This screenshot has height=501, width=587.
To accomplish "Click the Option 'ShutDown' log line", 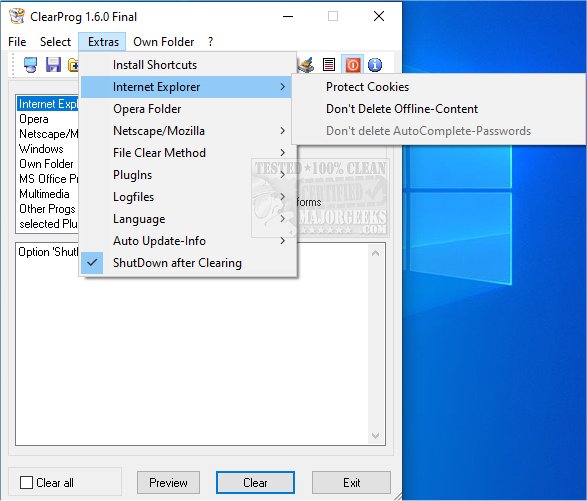I will pyautogui.click(x=48, y=252).
